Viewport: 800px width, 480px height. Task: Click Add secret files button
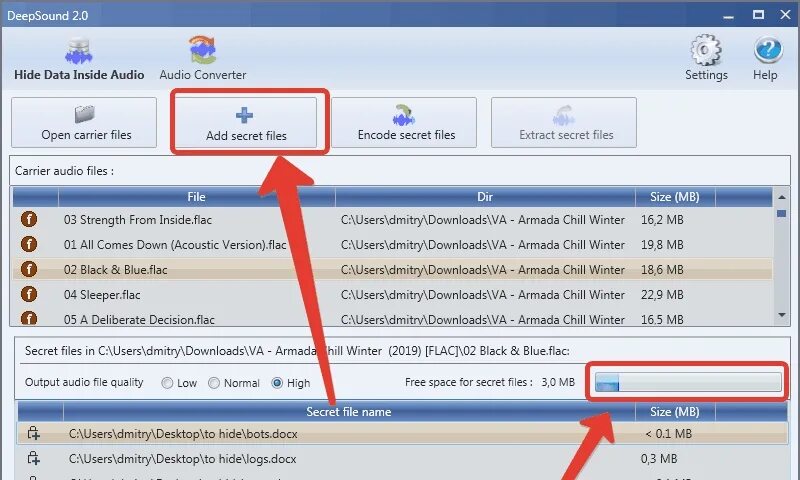246,122
